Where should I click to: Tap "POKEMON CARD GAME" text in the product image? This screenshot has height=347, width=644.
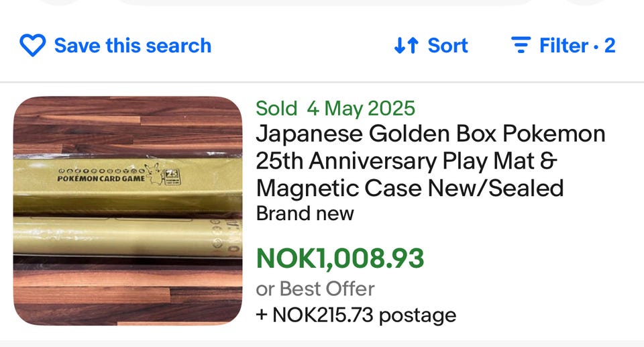pyautogui.click(x=101, y=179)
